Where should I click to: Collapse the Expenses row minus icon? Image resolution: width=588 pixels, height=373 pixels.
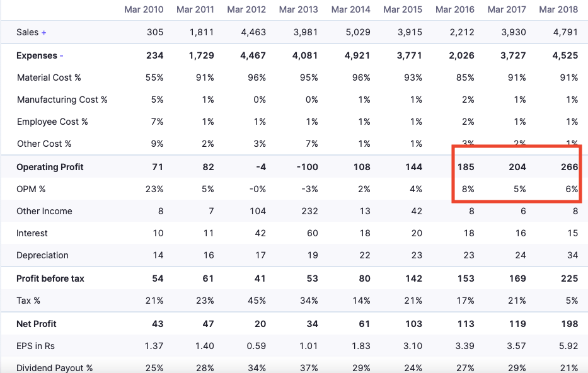[x=62, y=56]
